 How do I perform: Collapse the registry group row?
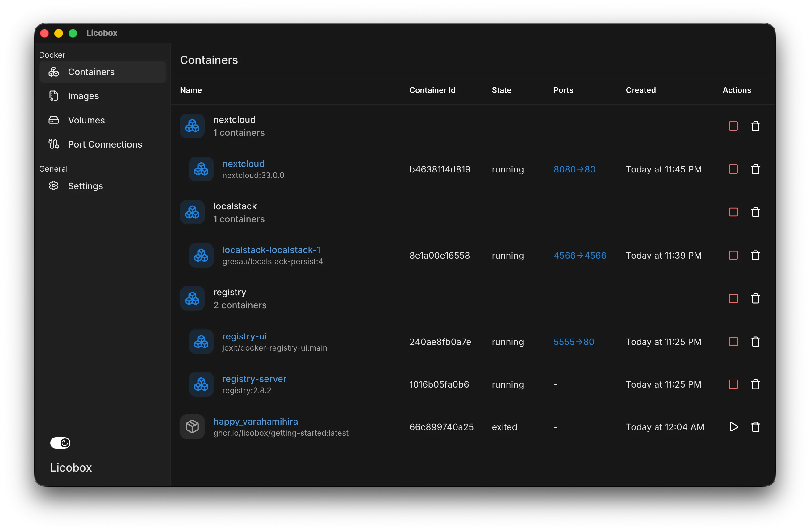point(229,293)
